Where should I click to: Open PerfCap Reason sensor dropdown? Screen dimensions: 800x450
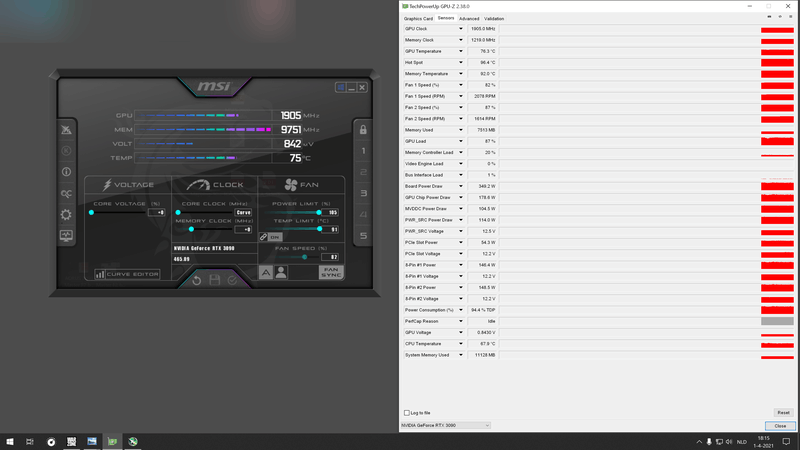point(461,321)
